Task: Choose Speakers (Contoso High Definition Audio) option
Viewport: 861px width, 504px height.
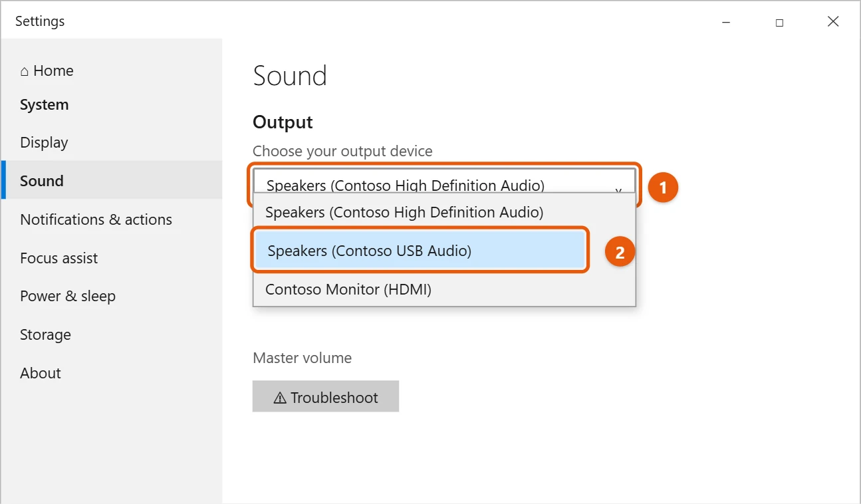Action: click(444, 213)
